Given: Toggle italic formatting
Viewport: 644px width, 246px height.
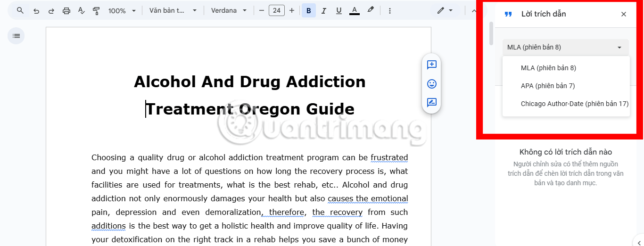Looking at the screenshot, I should pyautogui.click(x=324, y=10).
